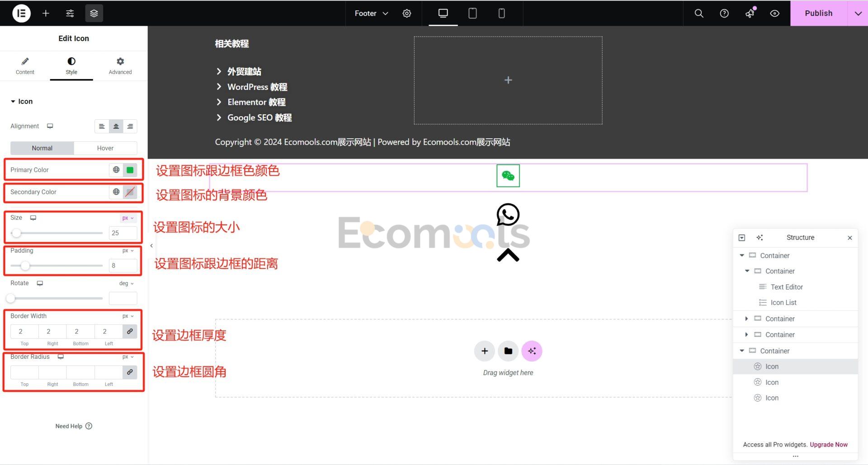The width and height of the screenshot is (868, 465).
Task: Click Upgrade Now link in Structure panel
Action: click(829, 445)
